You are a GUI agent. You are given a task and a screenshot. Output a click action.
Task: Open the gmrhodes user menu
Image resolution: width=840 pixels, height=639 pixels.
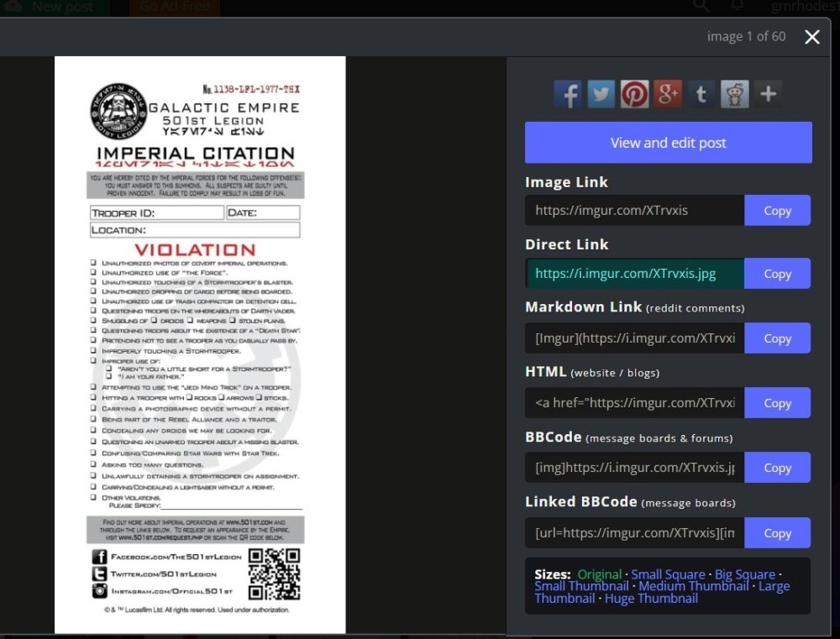805,7
